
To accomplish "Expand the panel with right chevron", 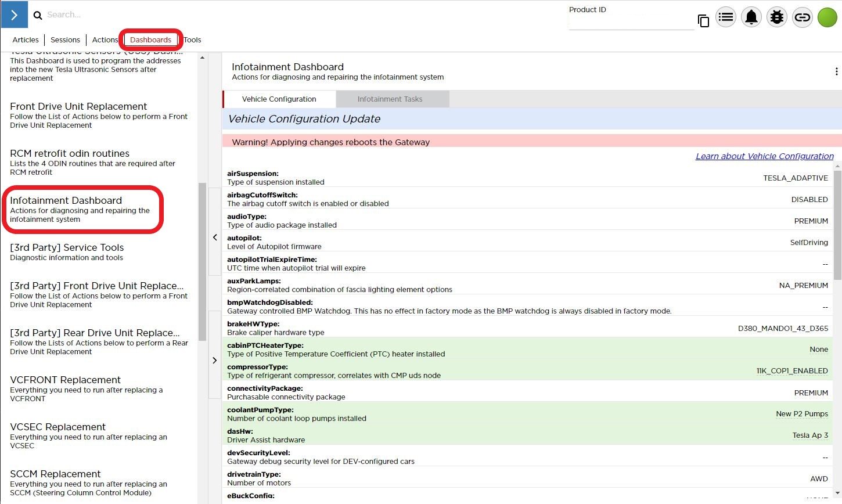I will click(215, 360).
